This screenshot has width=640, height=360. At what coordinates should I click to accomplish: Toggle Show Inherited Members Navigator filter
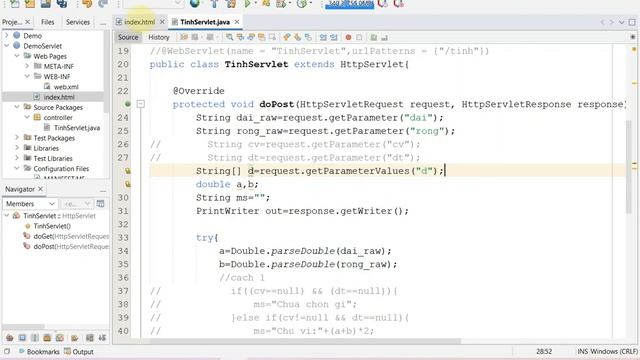10,338
